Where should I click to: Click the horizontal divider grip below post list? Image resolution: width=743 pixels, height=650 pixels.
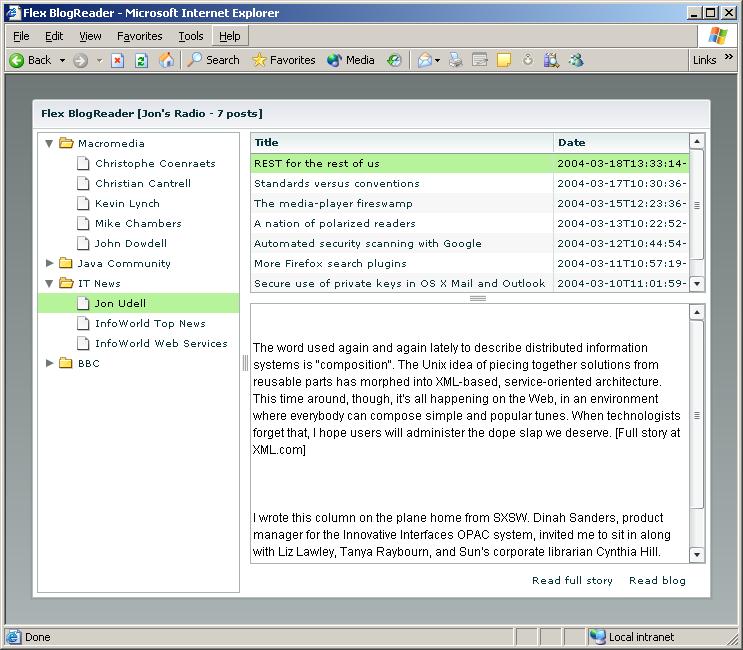point(478,298)
